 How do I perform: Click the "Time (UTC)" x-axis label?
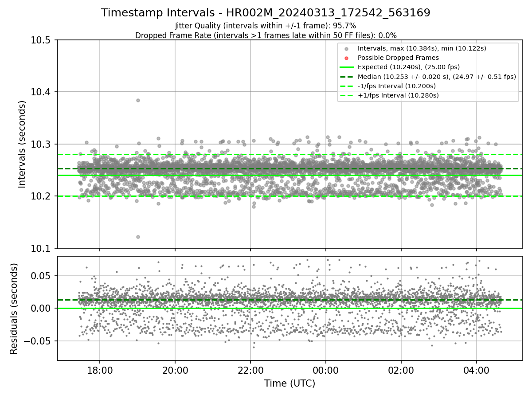point(289,383)
